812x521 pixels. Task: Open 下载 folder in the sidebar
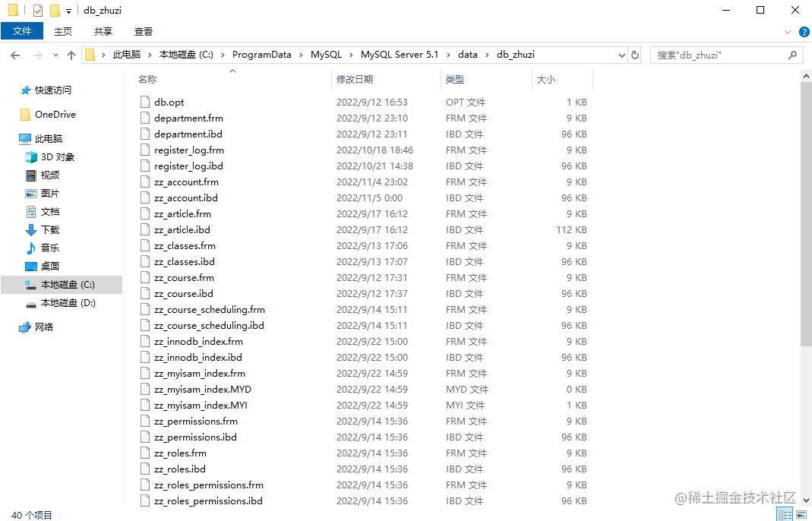49,229
